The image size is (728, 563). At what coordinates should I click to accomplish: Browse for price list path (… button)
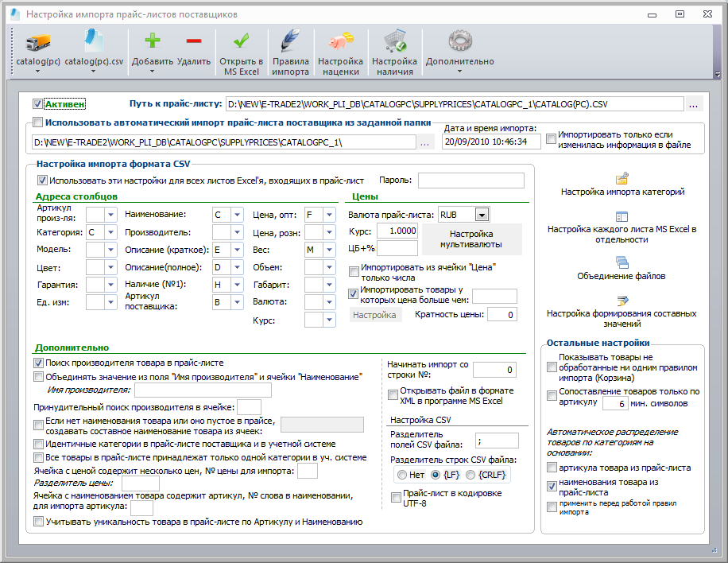click(x=693, y=104)
